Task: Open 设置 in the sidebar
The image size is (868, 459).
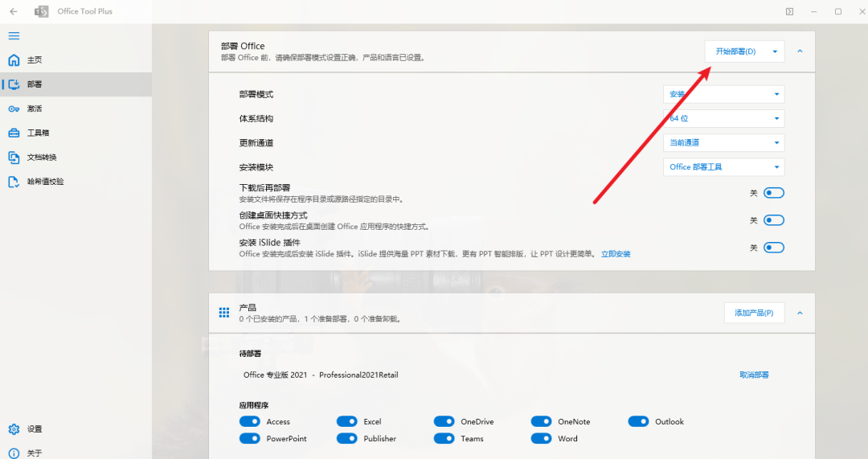Action: click(76, 429)
